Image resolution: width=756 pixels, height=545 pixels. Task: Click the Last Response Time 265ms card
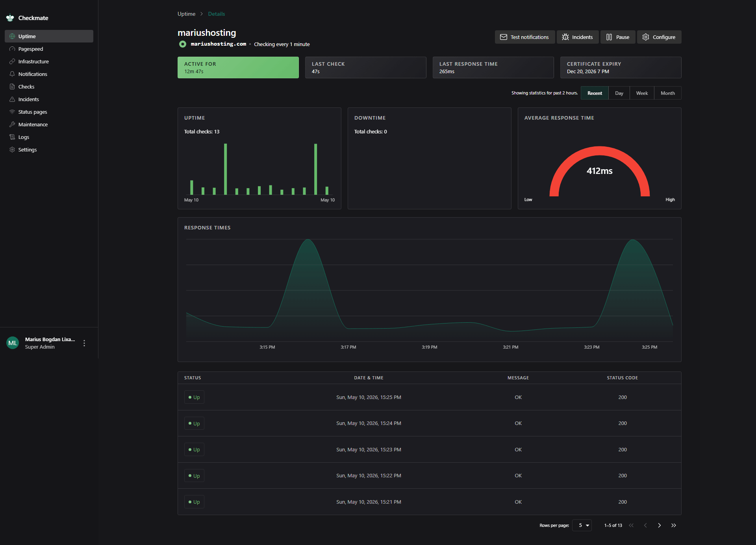493,67
